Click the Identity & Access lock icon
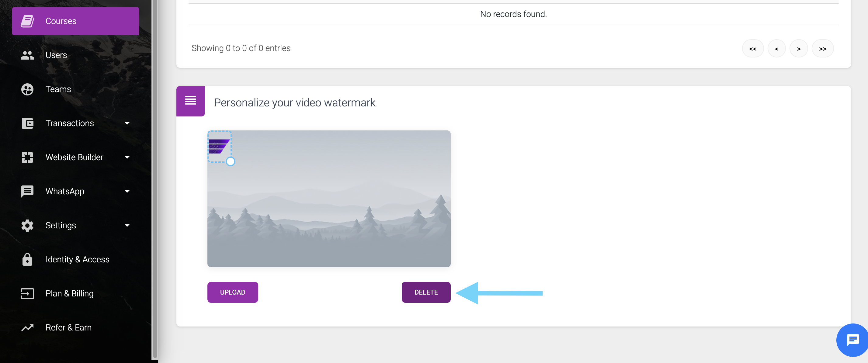The height and width of the screenshot is (363, 868). [x=27, y=259]
